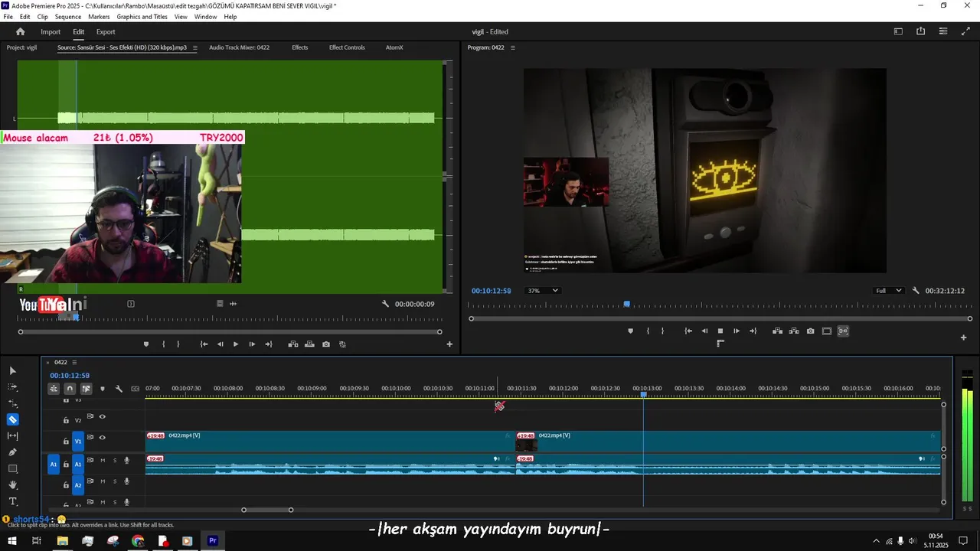The image size is (980, 551).
Task: Solo audio track A1
Action: pos(115,460)
